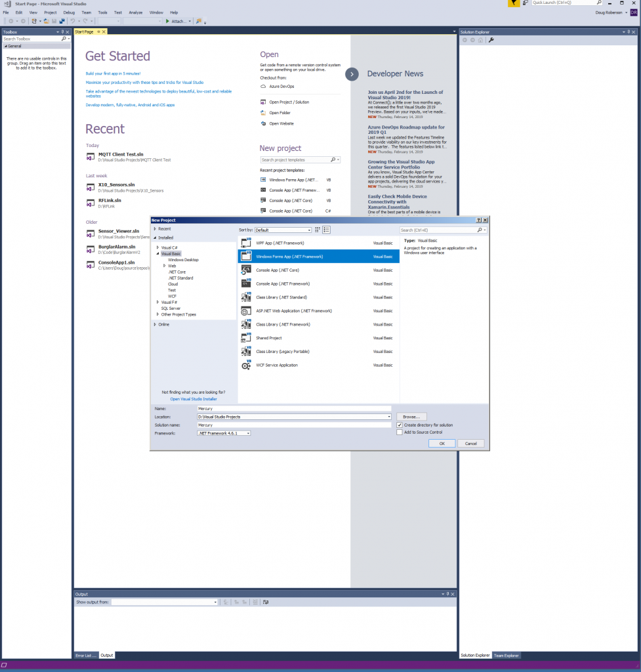The width and height of the screenshot is (641, 672).
Task: Select the Shared Project template icon
Action: point(246,338)
